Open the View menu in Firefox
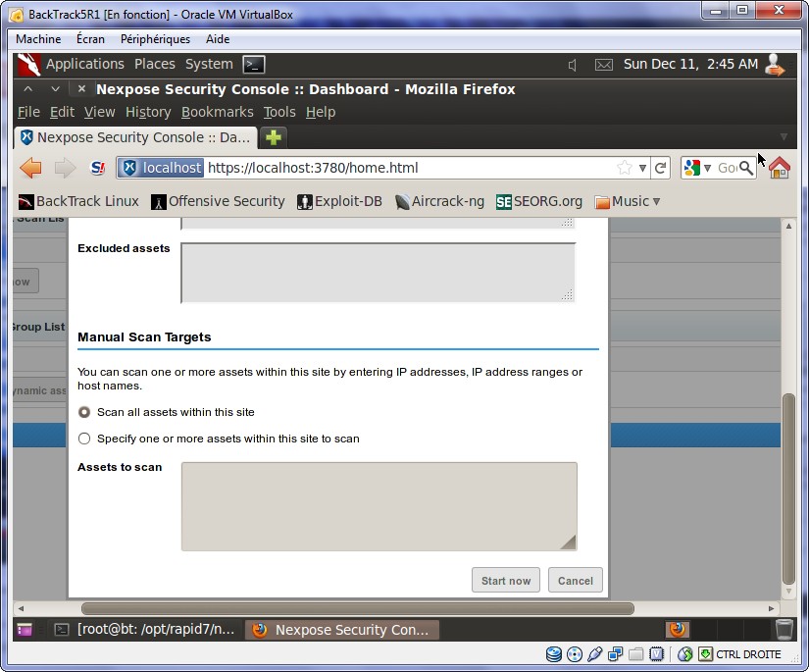 pyautogui.click(x=100, y=112)
